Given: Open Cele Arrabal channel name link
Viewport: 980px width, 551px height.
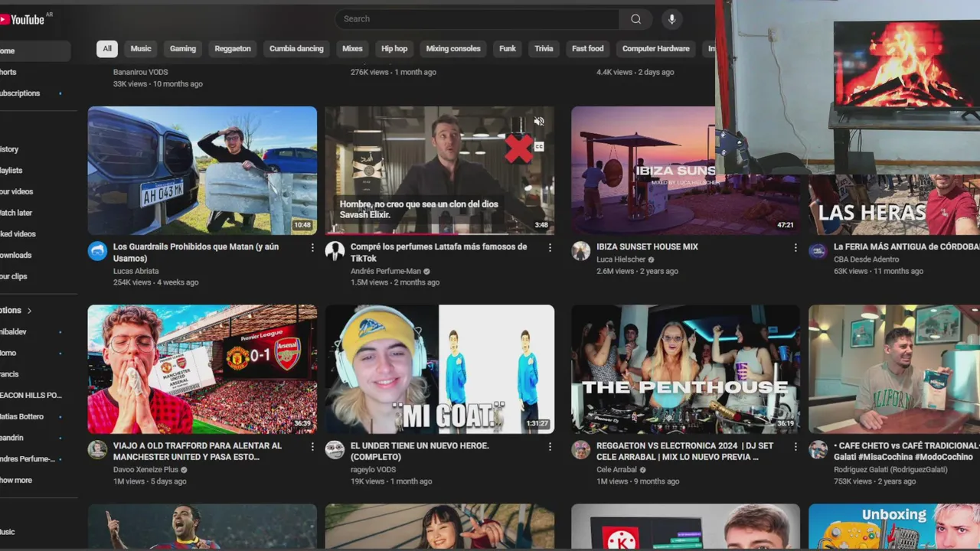Looking at the screenshot, I should pos(616,470).
